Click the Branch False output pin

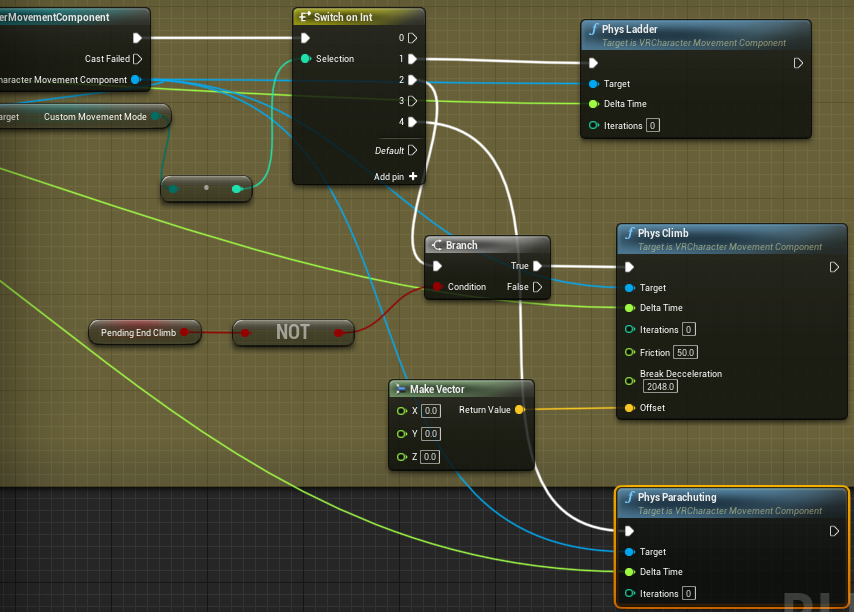coord(538,287)
